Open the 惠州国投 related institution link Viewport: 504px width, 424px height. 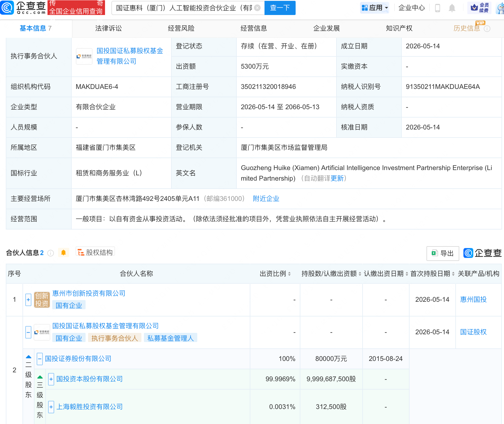(x=473, y=300)
